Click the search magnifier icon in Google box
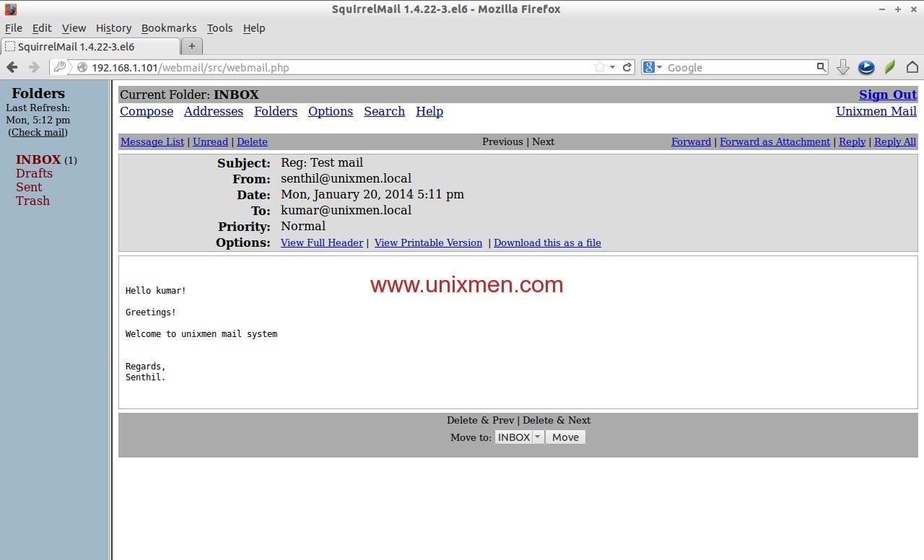The image size is (924, 560). click(821, 67)
